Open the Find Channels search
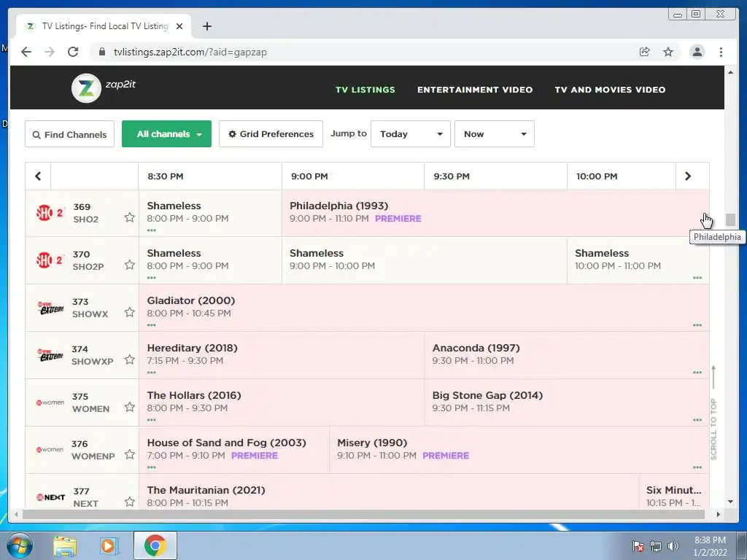Viewport: 747px width, 560px height. [x=69, y=134]
